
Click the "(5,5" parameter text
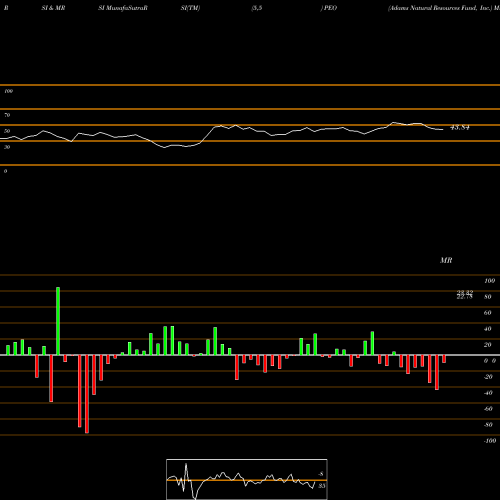[257, 8]
